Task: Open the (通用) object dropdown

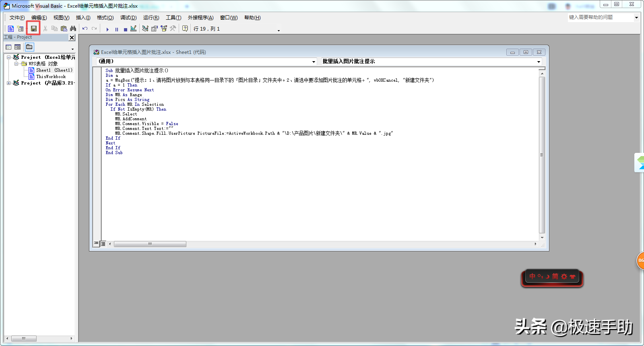Action: (x=314, y=62)
